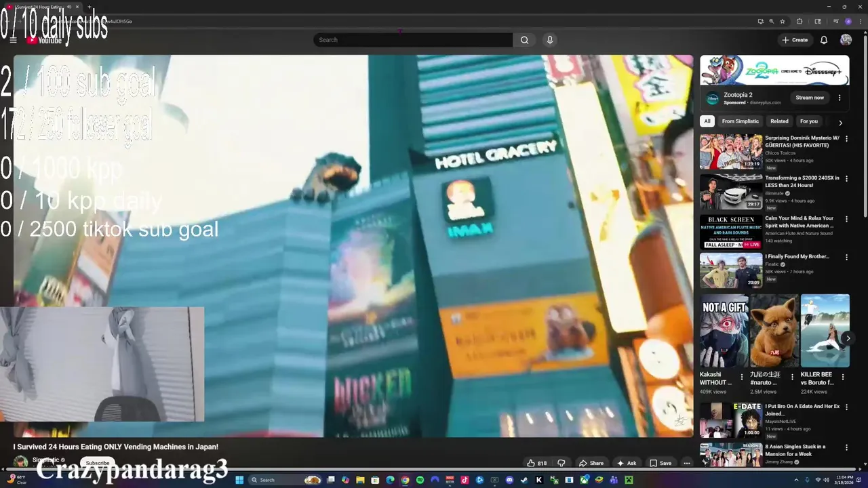
Task: Open the YouTube account avatar menu
Action: (x=846, y=40)
